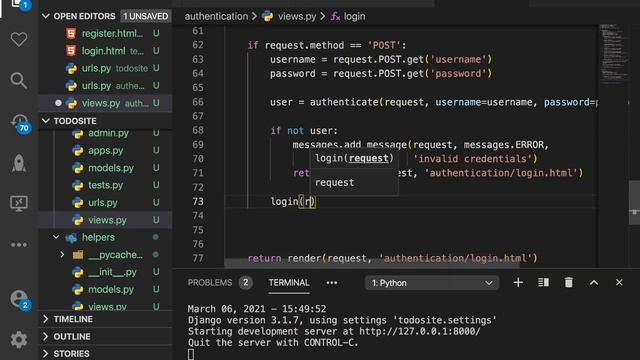Screen dimensions: 640x360
Task: Expand the Outline section
Action: click(x=105, y=337)
